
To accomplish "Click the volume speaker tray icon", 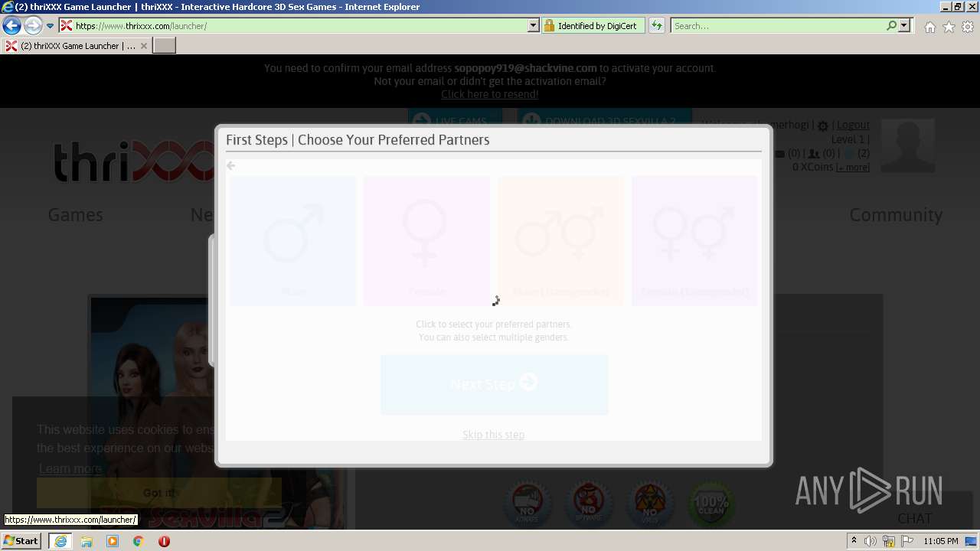I will pos(871,541).
